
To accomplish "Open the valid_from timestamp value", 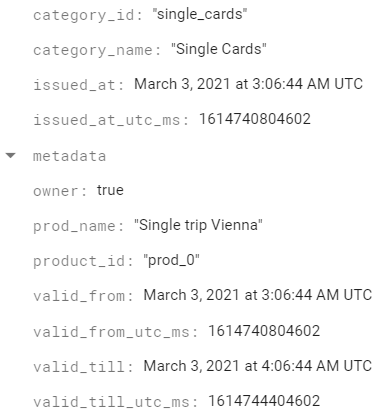I will [258, 295].
